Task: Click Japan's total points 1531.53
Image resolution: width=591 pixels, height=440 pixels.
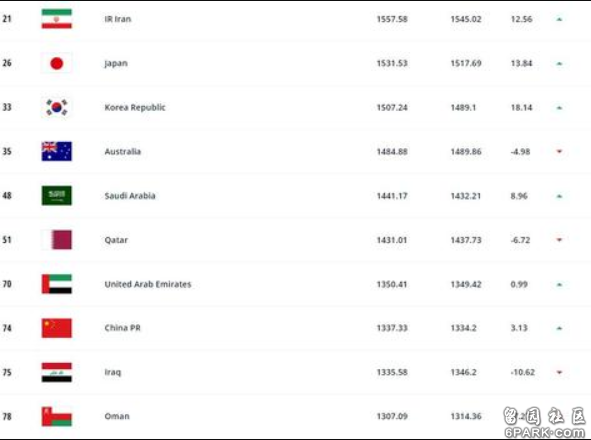Action: click(x=392, y=63)
